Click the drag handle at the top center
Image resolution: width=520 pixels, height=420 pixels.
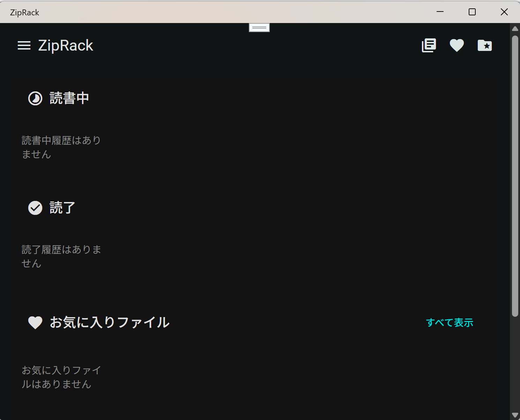pyautogui.click(x=259, y=27)
